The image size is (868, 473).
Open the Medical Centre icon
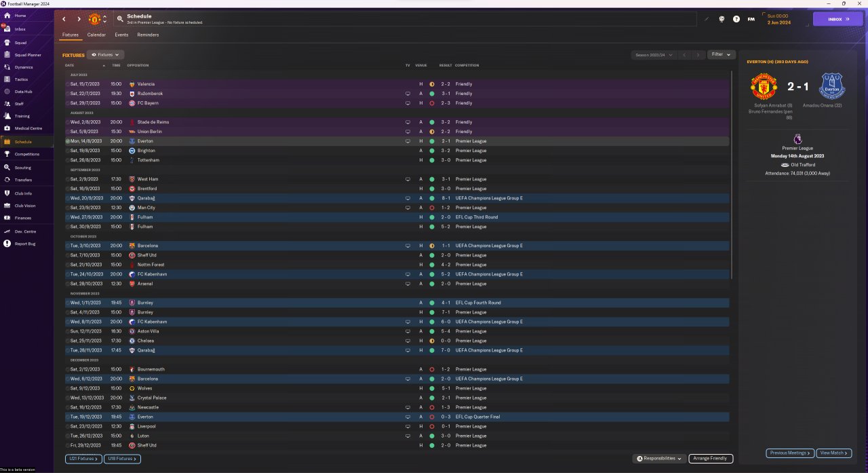point(7,128)
